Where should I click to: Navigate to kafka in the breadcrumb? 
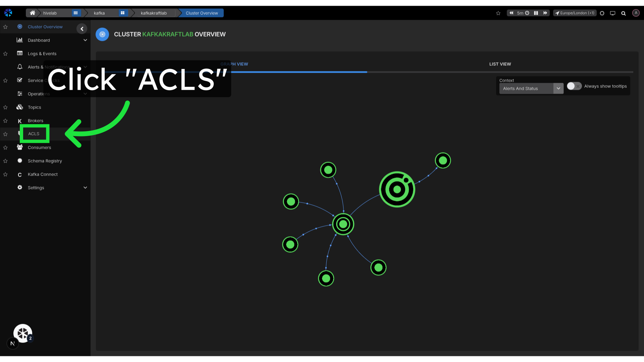pyautogui.click(x=99, y=13)
